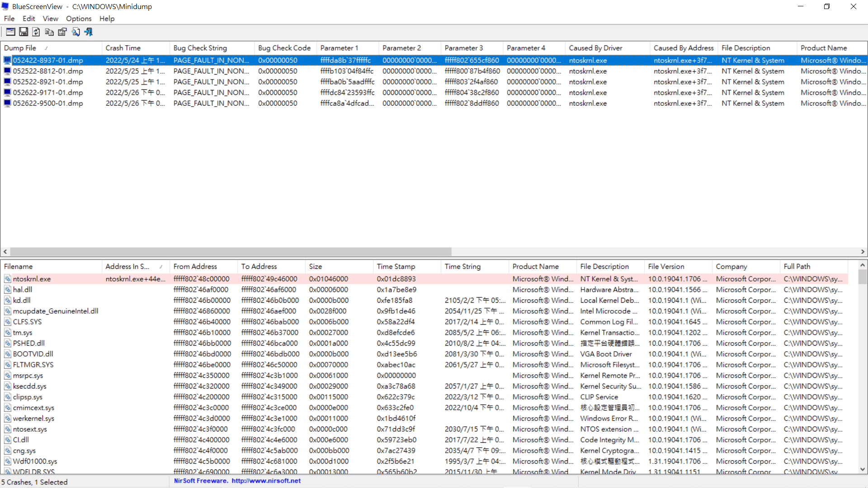
Task: Click the upper pane scroll right arrow
Action: point(863,252)
